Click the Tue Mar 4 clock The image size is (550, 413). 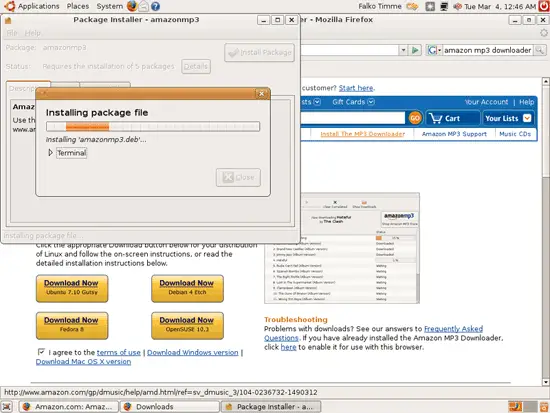(500, 6)
